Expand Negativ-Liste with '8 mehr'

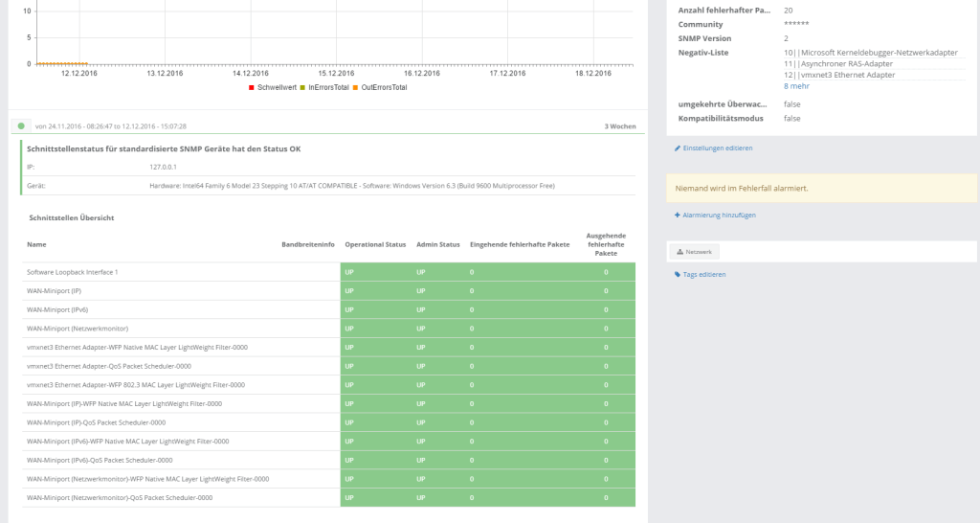(x=797, y=86)
